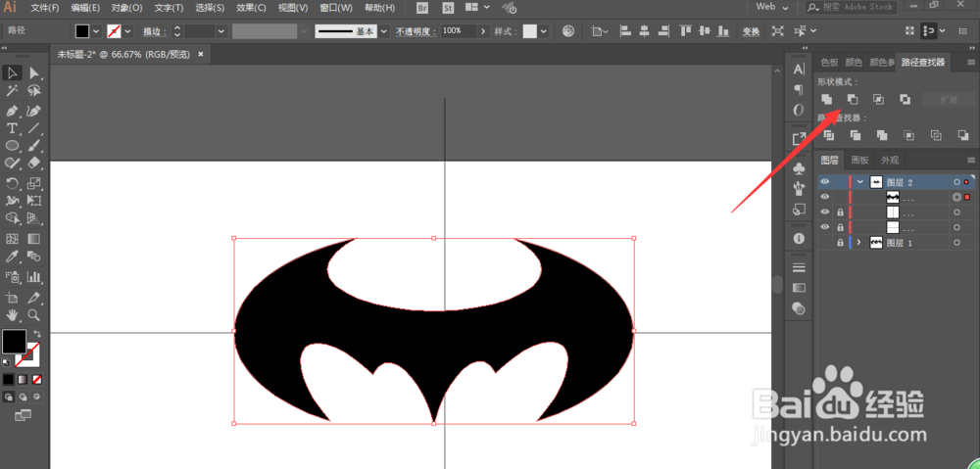Screen dimensions: 980x469
Task: Switch to 画板 tab
Action: tap(860, 160)
